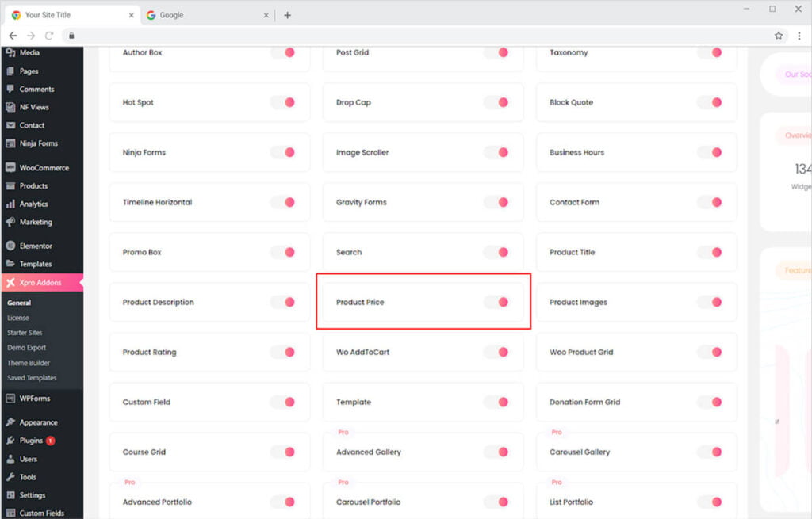Disable the Product Price widget toggle

point(497,302)
